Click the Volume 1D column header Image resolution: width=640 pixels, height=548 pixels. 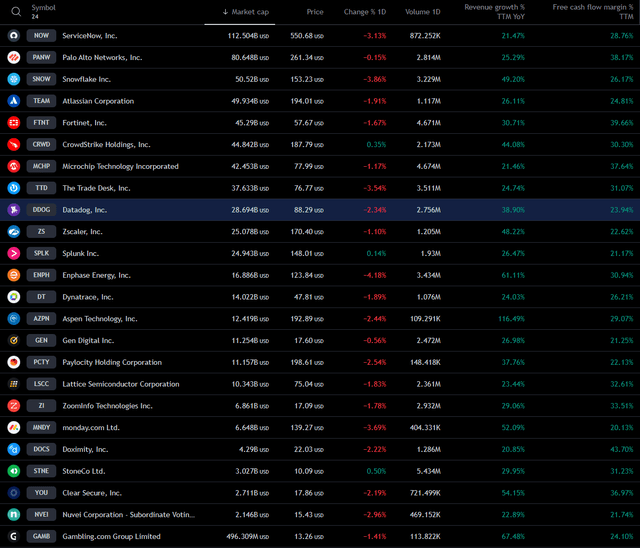coord(423,12)
